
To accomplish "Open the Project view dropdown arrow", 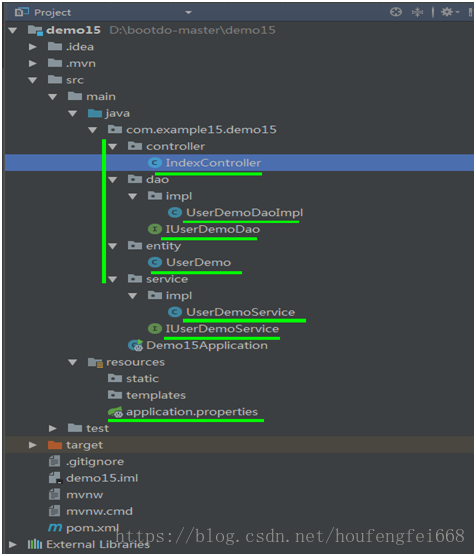I will tap(188, 13).
